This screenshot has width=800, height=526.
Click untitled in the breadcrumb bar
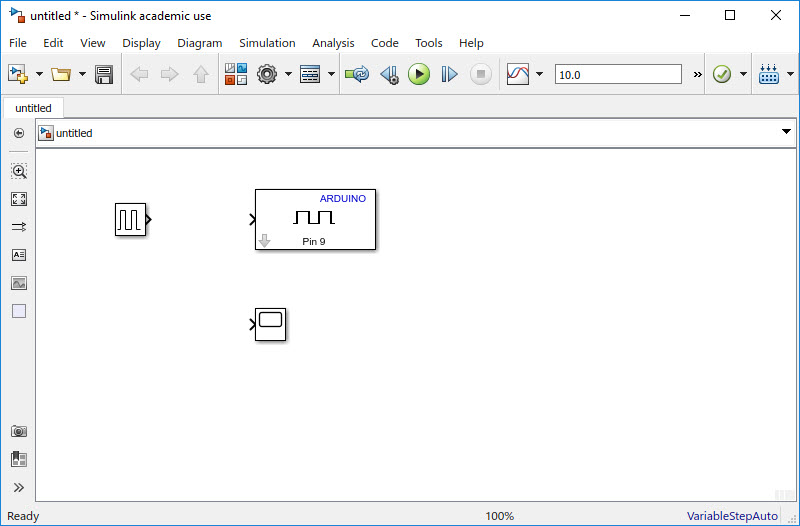point(74,133)
